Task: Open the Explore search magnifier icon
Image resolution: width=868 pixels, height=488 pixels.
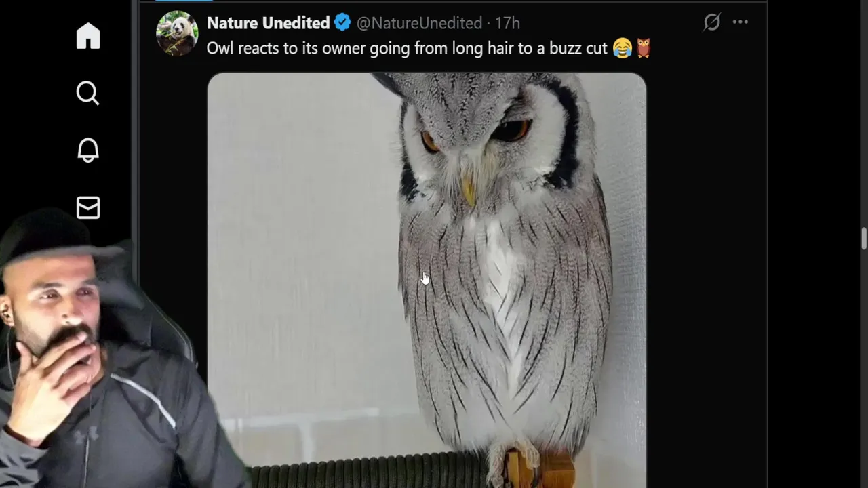Action: coord(88,93)
